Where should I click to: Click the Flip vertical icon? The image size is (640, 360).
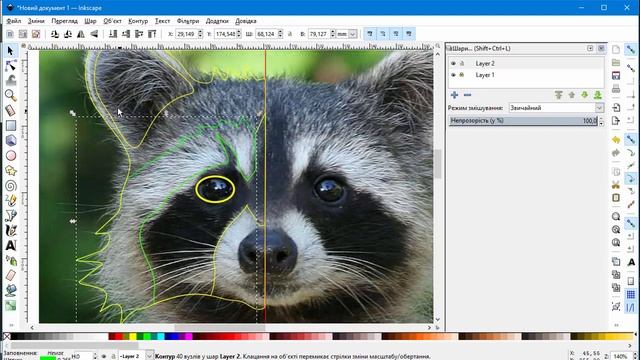(94, 34)
